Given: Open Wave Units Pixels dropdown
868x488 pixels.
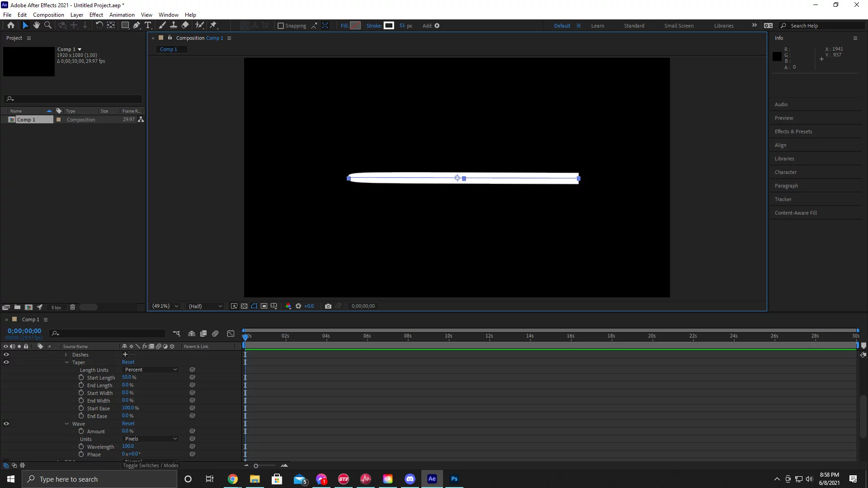Looking at the screenshot, I should pos(150,439).
